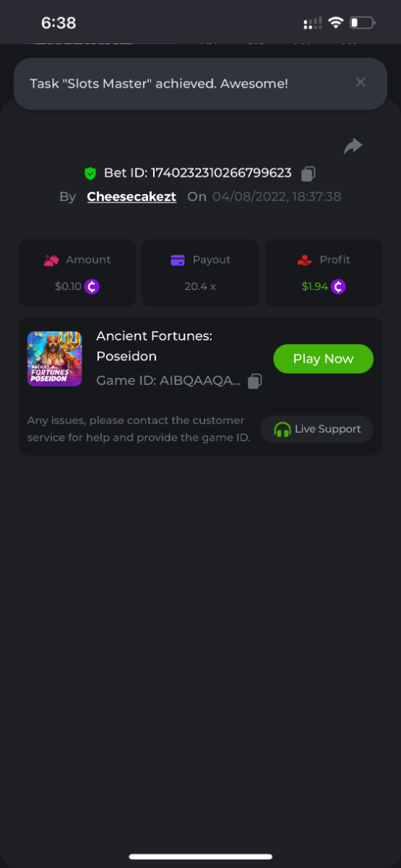Image resolution: width=401 pixels, height=868 pixels.
Task: Tap the purple Payout card icon
Action: point(178,260)
